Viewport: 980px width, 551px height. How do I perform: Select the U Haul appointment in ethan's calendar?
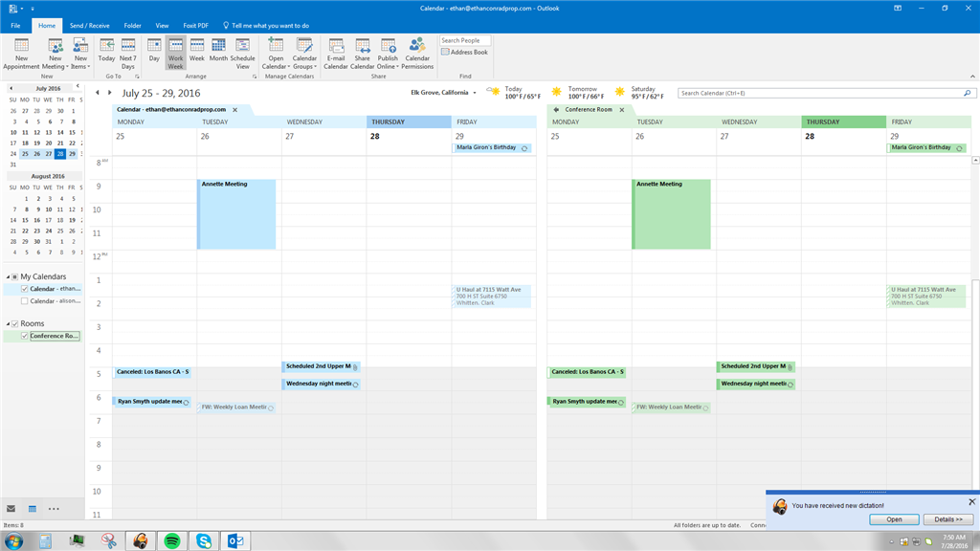[491, 297]
